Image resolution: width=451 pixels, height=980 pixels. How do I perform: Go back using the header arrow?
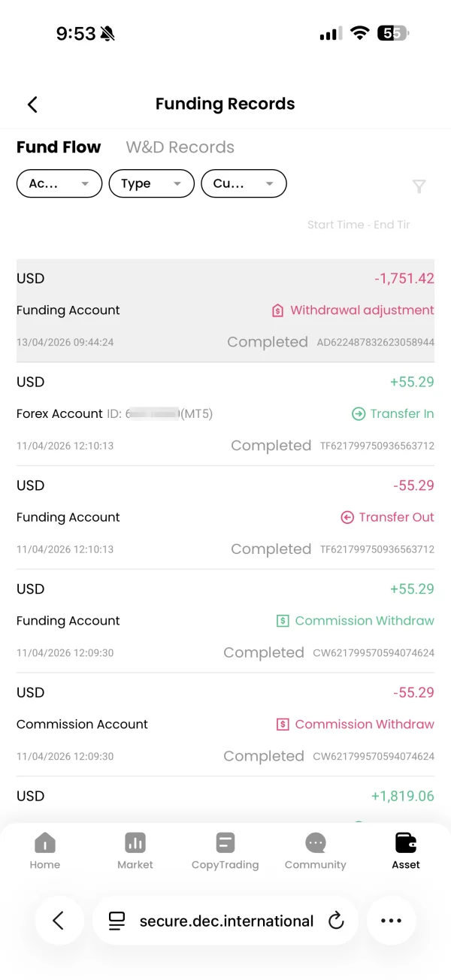tap(32, 104)
